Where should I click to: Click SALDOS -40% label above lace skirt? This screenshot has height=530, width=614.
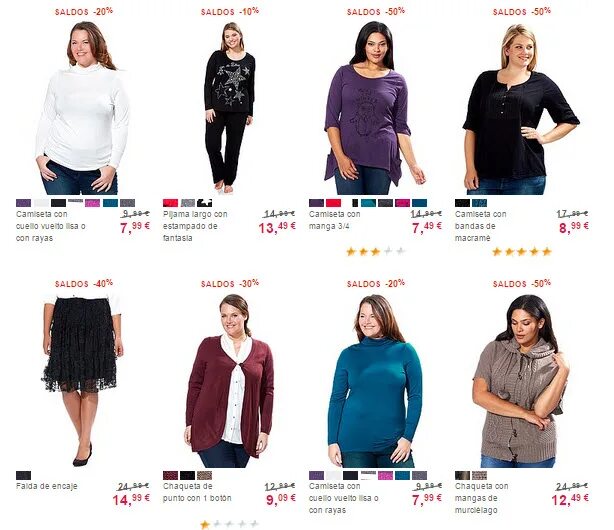click(84, 283)
